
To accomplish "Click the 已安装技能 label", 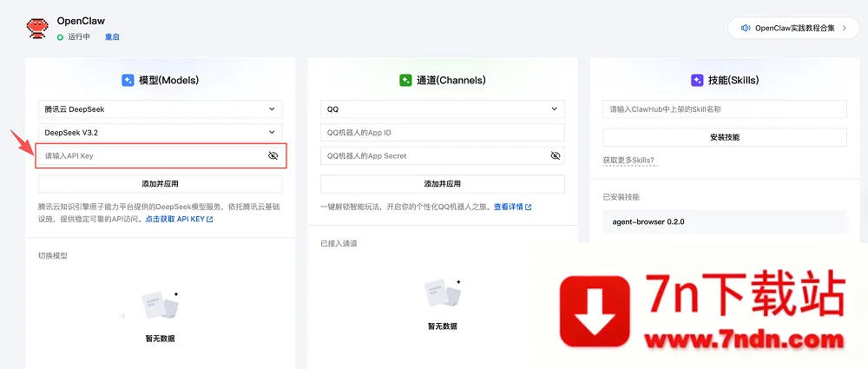I will [621, 197].
